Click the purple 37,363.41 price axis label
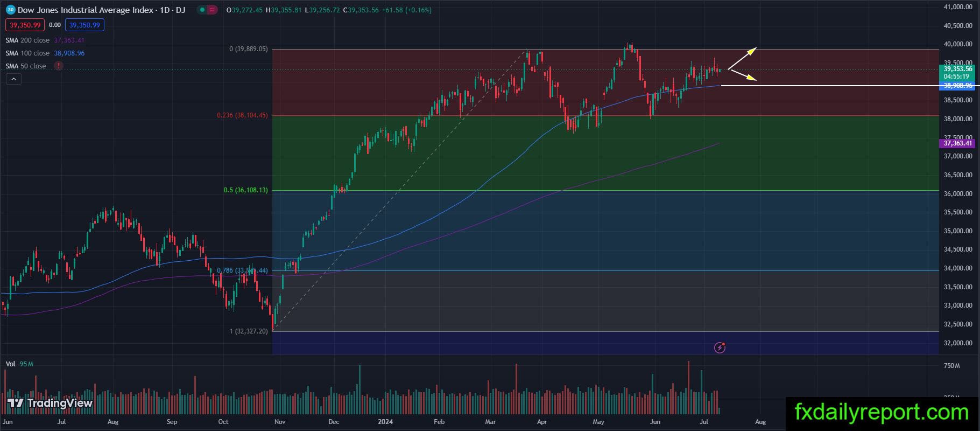980x431 pixels. click(x=957, y=143)
